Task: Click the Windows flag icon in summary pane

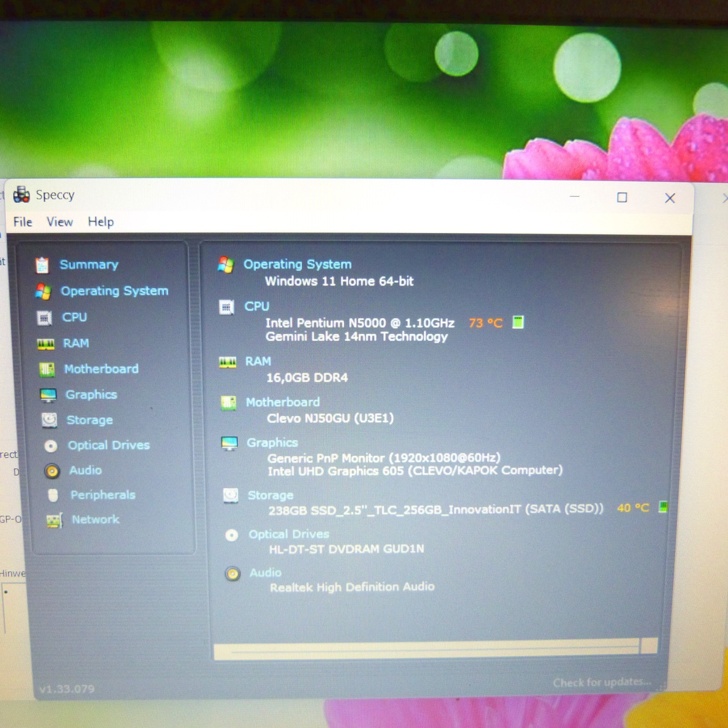Action: (226, 264)
